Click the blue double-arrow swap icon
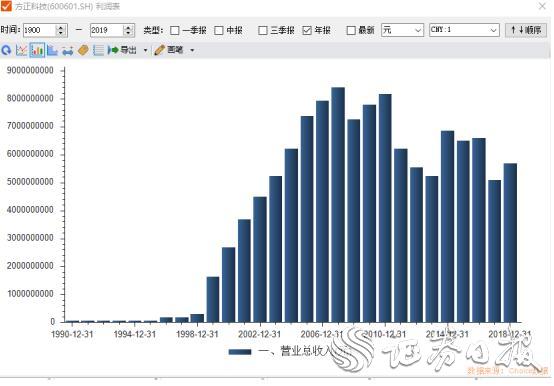This screenshot has height=386, width=554. (x=67, y=51)
